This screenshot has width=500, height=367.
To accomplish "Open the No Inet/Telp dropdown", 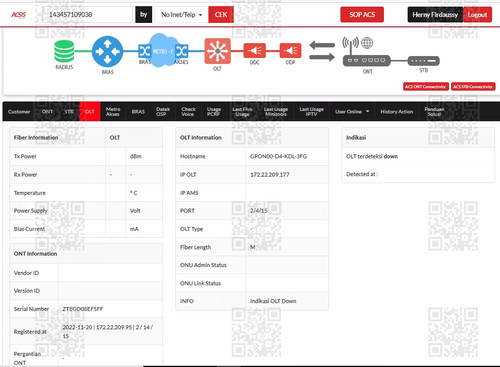I will tap(182, 15).
